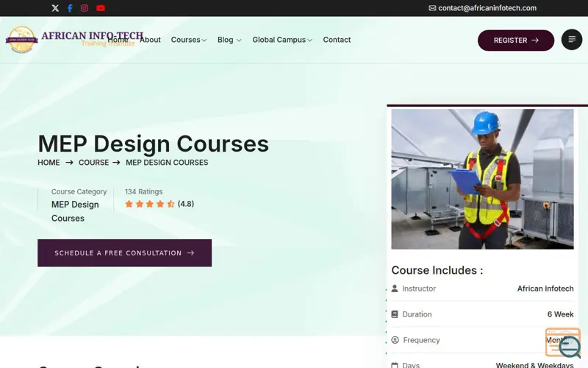This screenshot has height=368, width=588.
Task: Click the engineer course thumbnail image
Action: [x=482, y=179]
